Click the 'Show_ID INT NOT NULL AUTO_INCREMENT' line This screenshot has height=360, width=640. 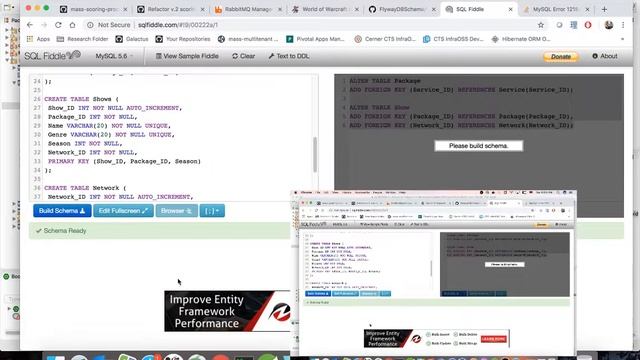pyautogui.click(x=115, y=108)
